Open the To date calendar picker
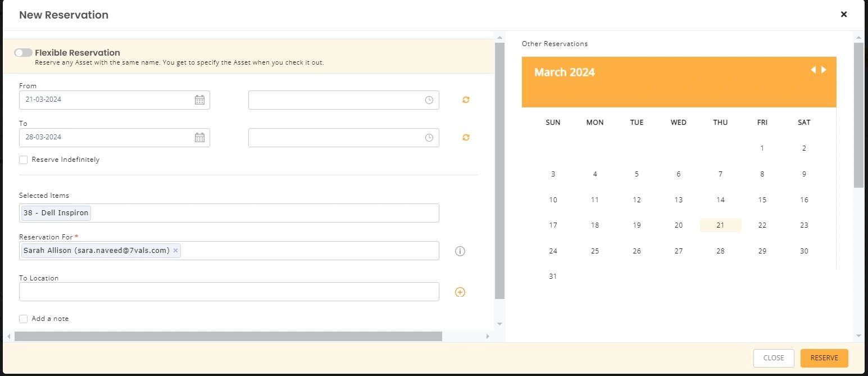The height and width of the screenshot is (376, 868). (x=199, y=137)
